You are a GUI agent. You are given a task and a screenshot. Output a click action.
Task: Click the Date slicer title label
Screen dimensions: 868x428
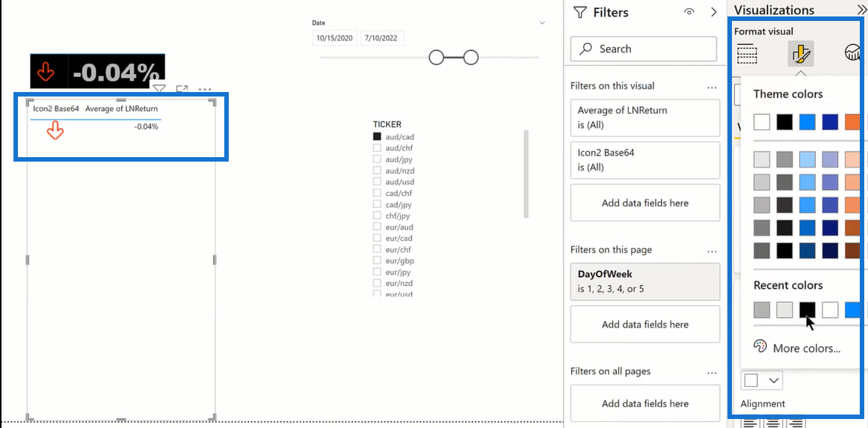[x=318, y=22]
